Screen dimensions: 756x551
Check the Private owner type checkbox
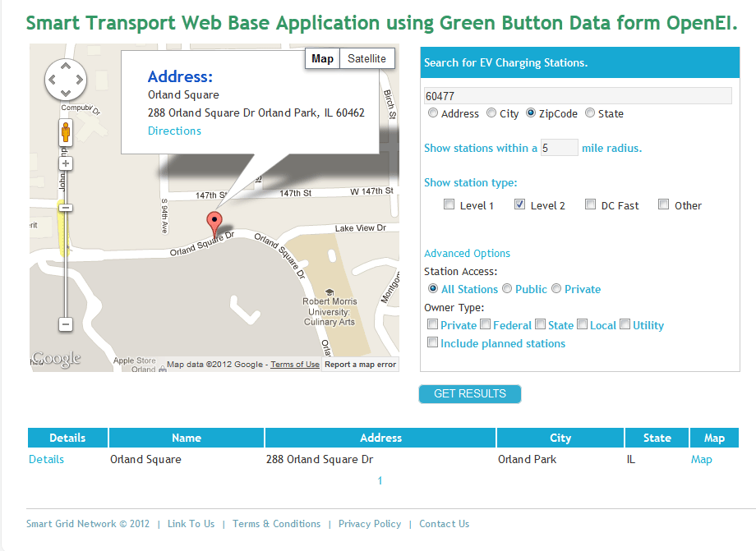click(432, 324)
